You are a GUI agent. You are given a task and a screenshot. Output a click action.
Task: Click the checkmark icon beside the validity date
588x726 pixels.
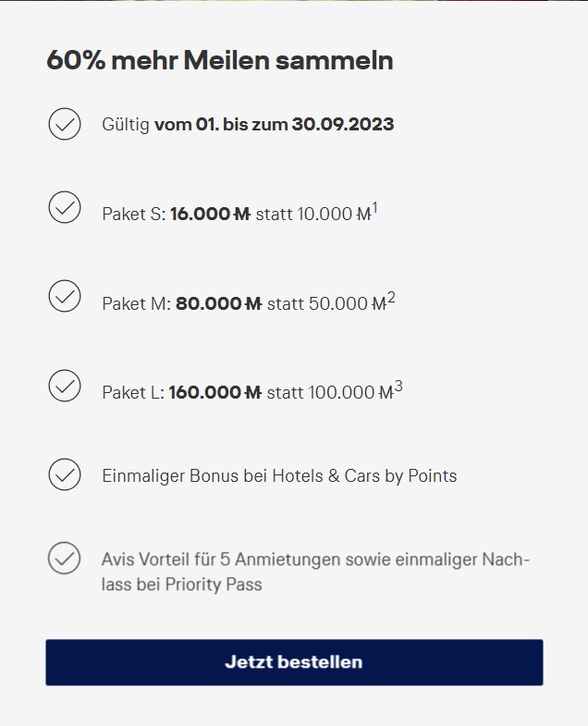tap(65, 124)
